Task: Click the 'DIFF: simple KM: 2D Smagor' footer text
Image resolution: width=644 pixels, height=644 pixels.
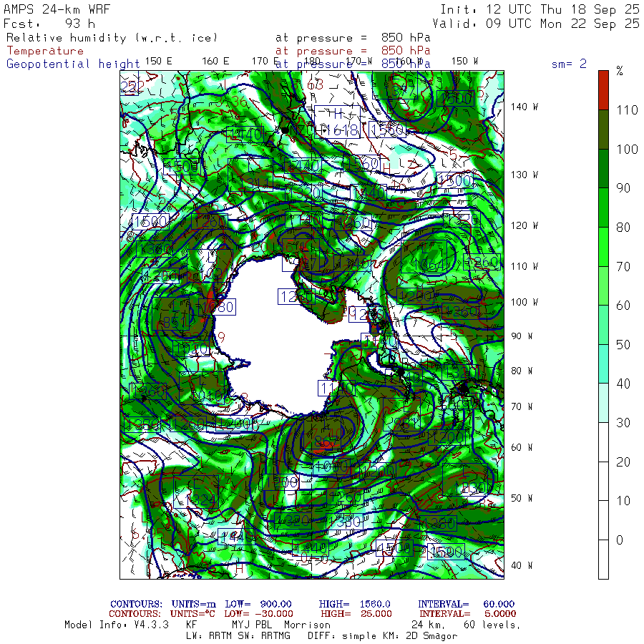Action: 382,636
